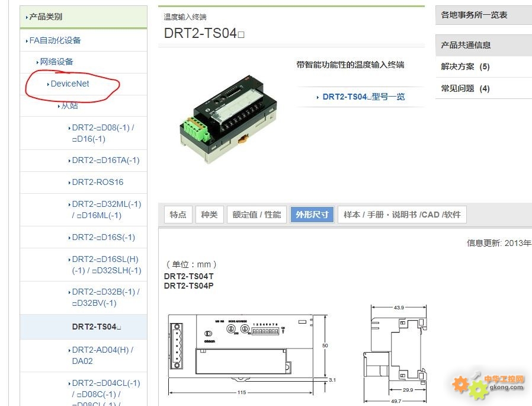Open 常见问题 (4) link
The height and width of the screenshot is (406, 532).
coord(465,88)
